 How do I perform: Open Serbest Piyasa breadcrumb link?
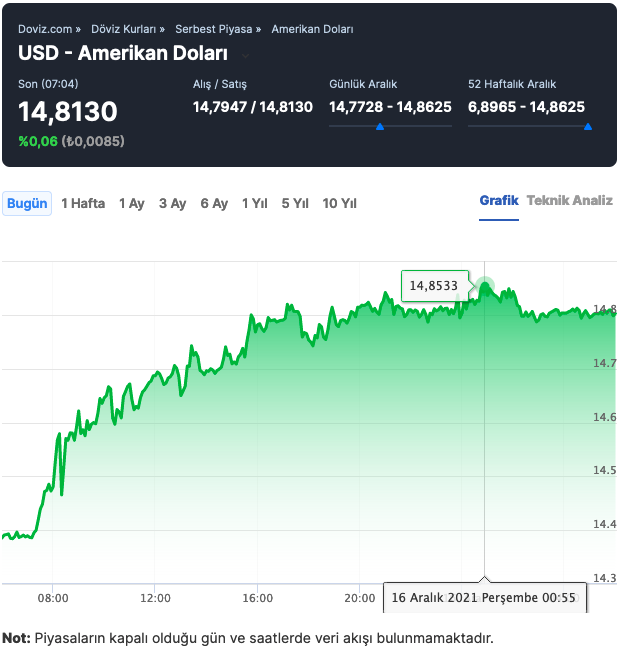(x=213, y=29)
